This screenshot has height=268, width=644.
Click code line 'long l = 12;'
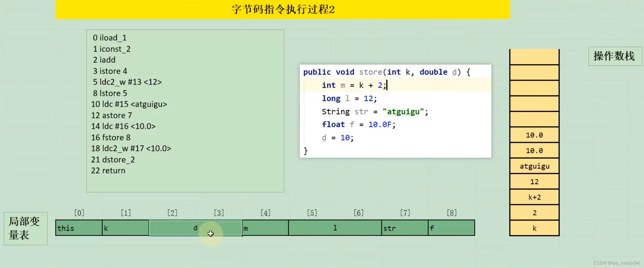[349, 98]
